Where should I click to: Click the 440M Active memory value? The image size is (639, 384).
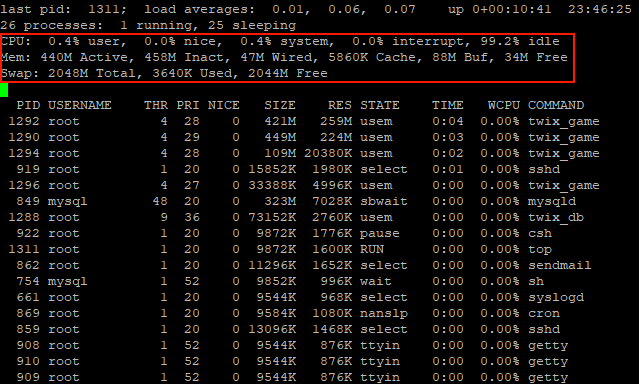pyautogui.click(x=84, y=57)
